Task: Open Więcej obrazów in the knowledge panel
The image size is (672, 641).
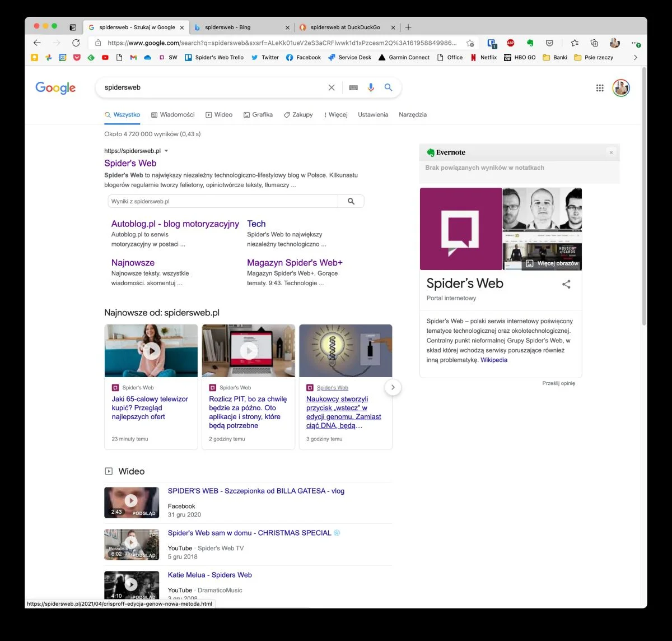Action: (x=552, y=263)
